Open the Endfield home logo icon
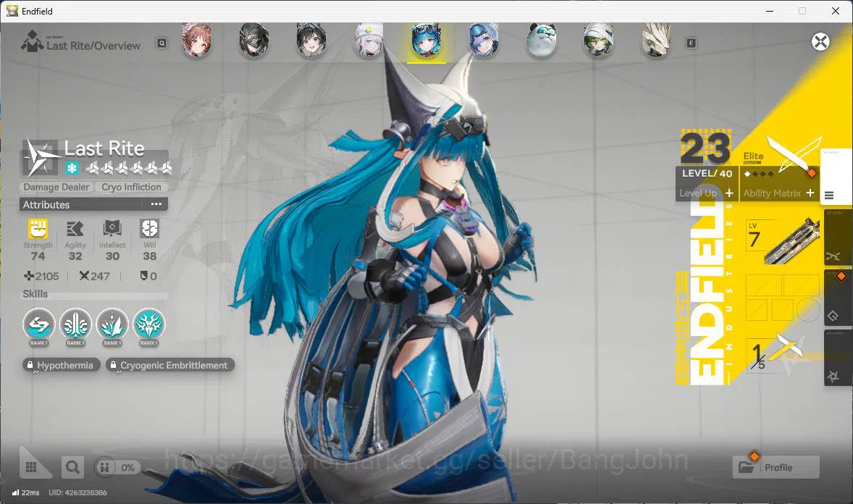 [32, 42]
